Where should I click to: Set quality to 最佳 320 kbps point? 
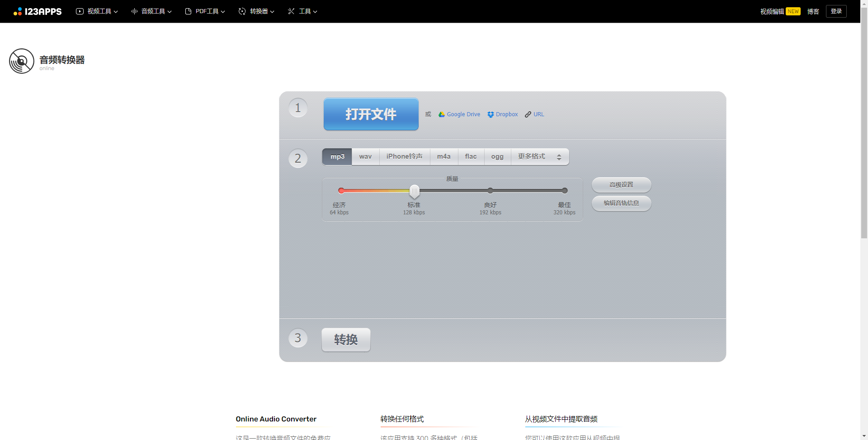tap(565, 190)
